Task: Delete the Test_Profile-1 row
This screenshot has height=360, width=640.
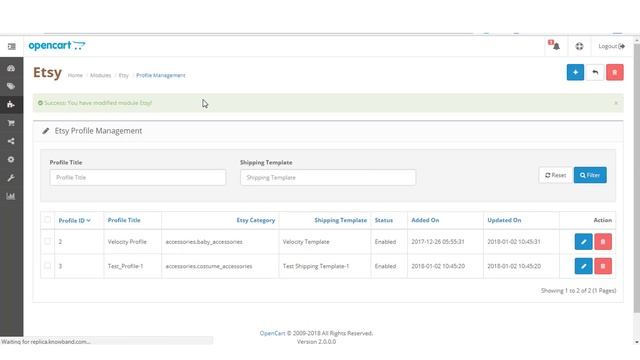Action: click(603, 266)
